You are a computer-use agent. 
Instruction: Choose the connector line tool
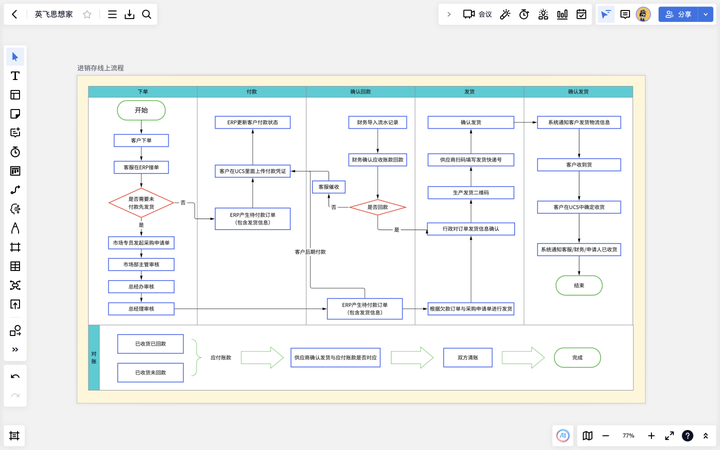point(15,190)
